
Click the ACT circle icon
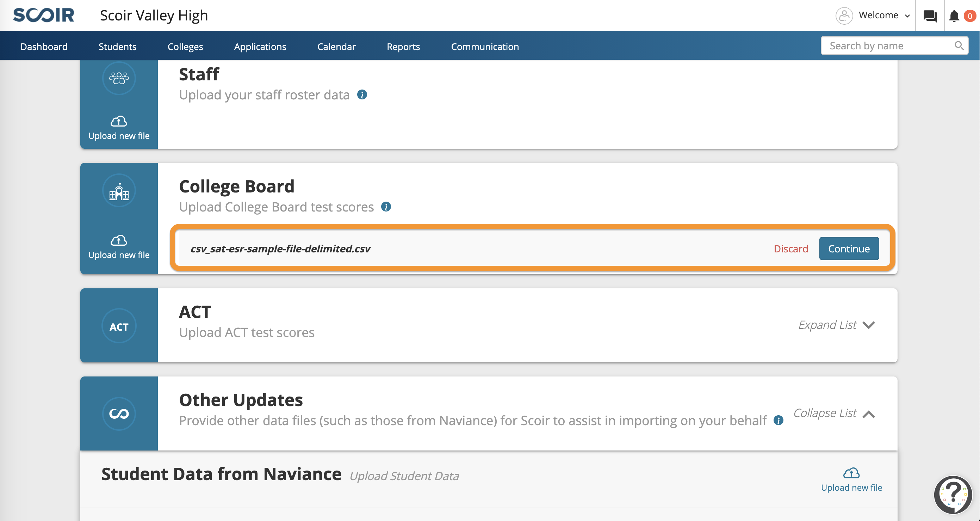coord(119,326)
